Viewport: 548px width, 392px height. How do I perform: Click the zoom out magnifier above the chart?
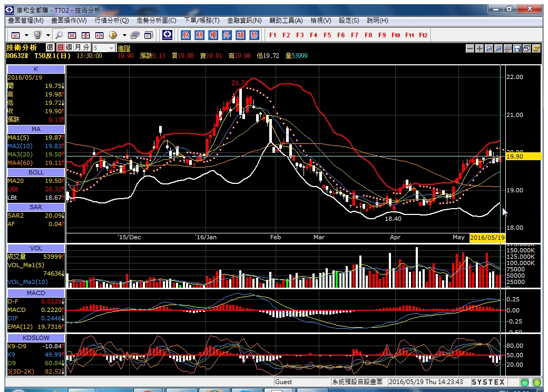[489, 48]
